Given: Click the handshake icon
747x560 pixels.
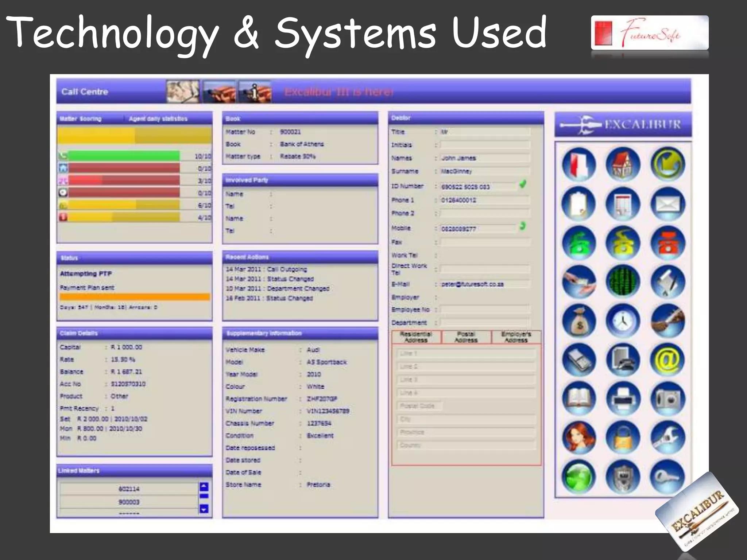Looking at the screenshot, I should point(667,321).
